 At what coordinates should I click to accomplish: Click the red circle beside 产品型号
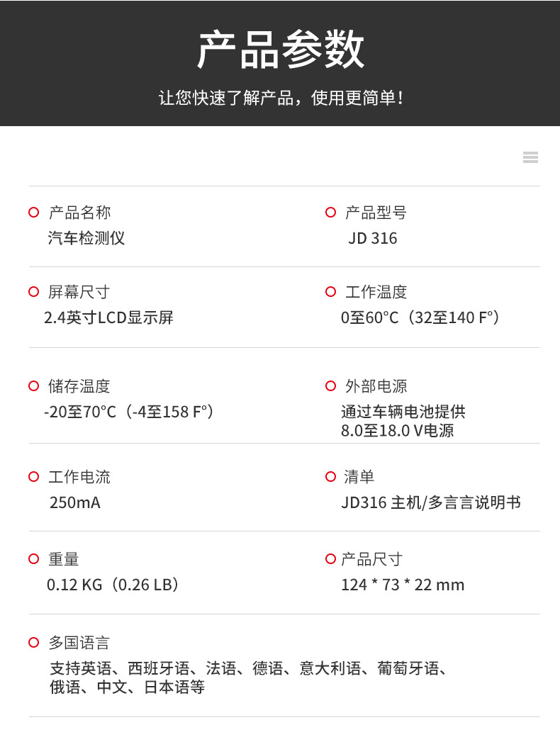(330, 213)
